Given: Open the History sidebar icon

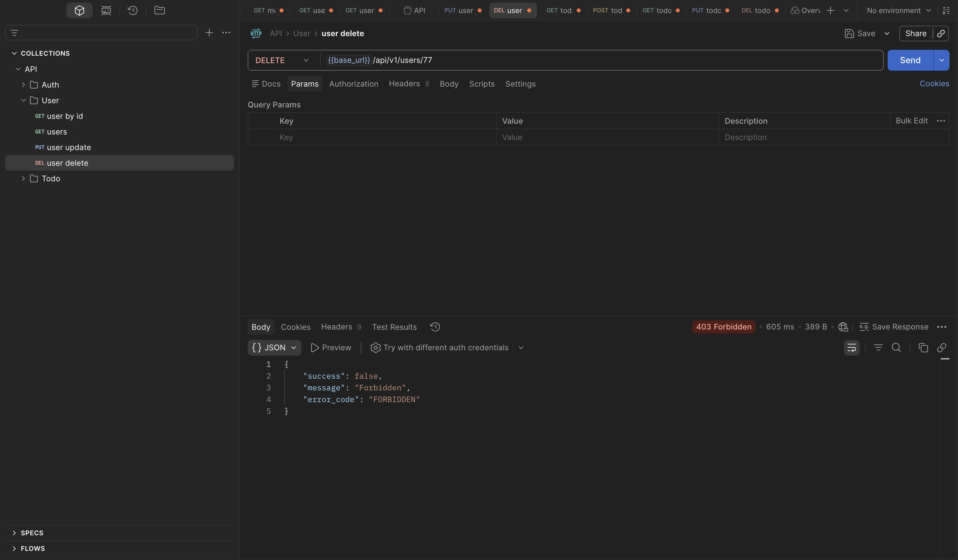Looking at the screenshot, I should (x=133, y=10).
